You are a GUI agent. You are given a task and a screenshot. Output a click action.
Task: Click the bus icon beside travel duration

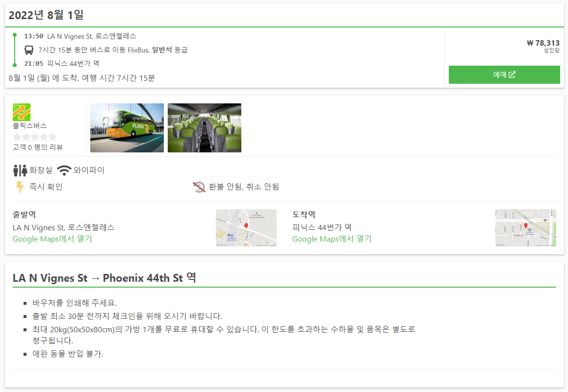[x=29, y=50]
